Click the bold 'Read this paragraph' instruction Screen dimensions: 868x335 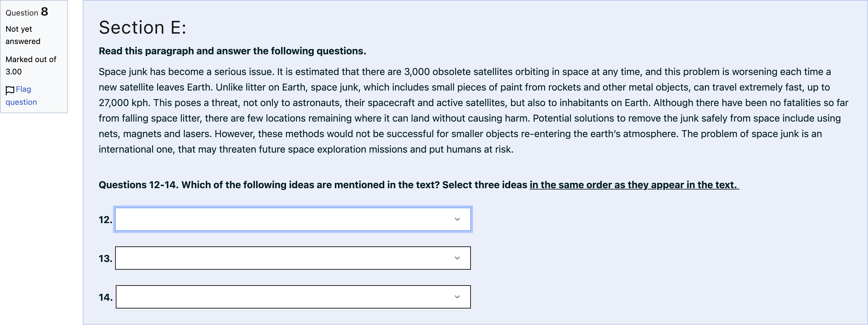[x=233, y=51]
